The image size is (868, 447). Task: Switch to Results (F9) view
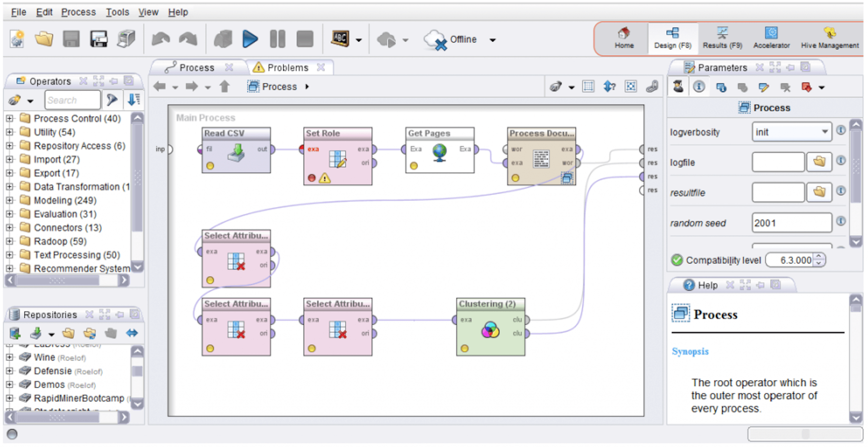(722, 38)
